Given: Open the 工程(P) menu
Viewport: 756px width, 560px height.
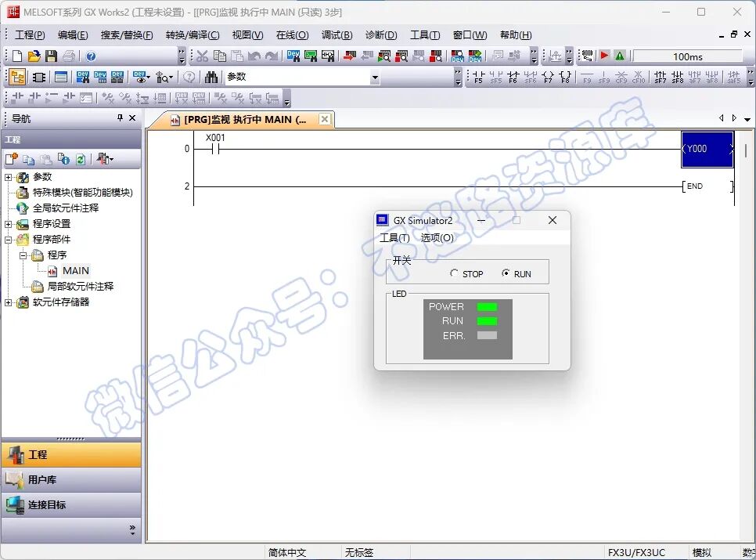Looking at the screenshot, I should coord(30,35).
